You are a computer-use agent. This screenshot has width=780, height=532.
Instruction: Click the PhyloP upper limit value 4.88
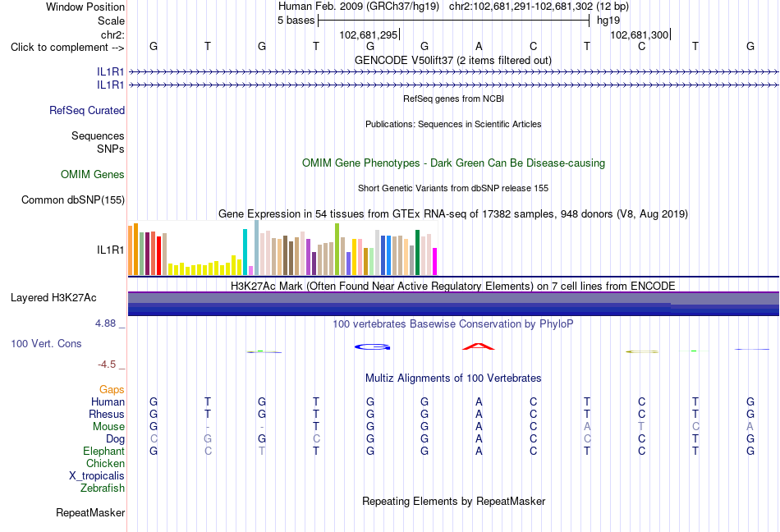[x=105, y=323]
